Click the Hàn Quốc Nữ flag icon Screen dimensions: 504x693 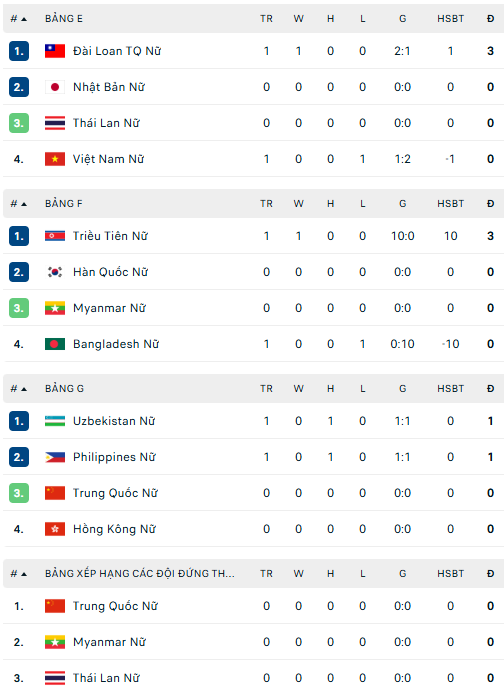55,272
